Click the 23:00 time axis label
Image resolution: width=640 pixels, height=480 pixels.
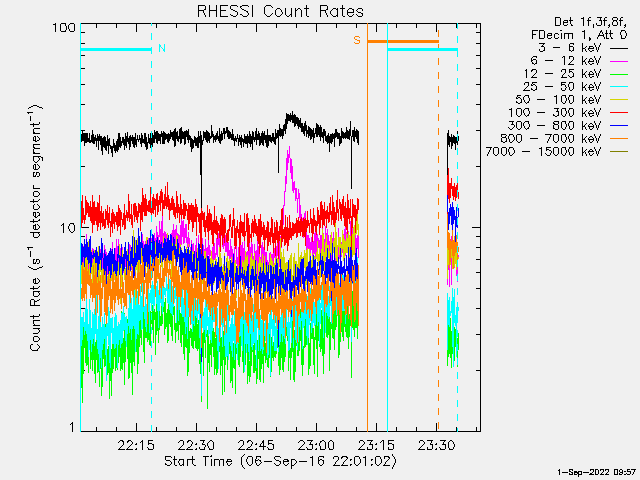316,445
